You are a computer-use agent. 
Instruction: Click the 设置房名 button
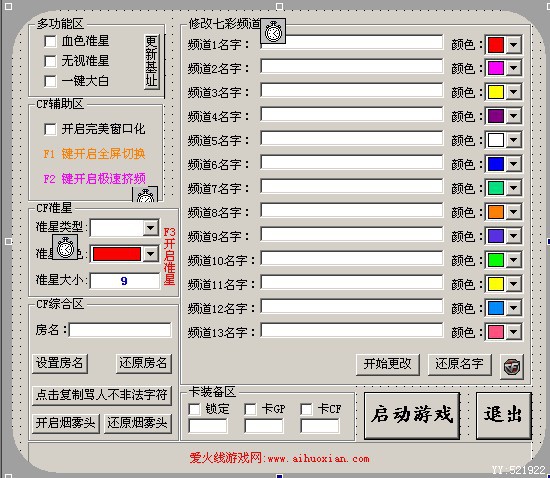point(60,363)
